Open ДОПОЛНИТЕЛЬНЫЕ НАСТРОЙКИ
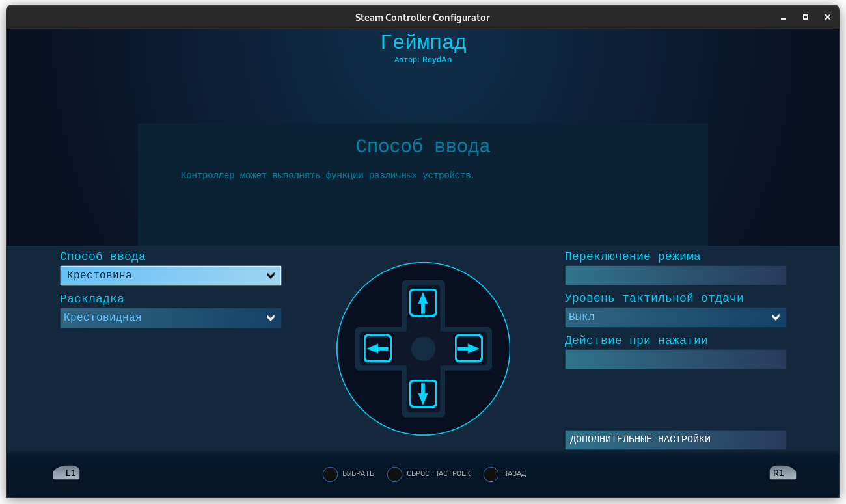The image size is (846, 504). (x=675, y=440)
